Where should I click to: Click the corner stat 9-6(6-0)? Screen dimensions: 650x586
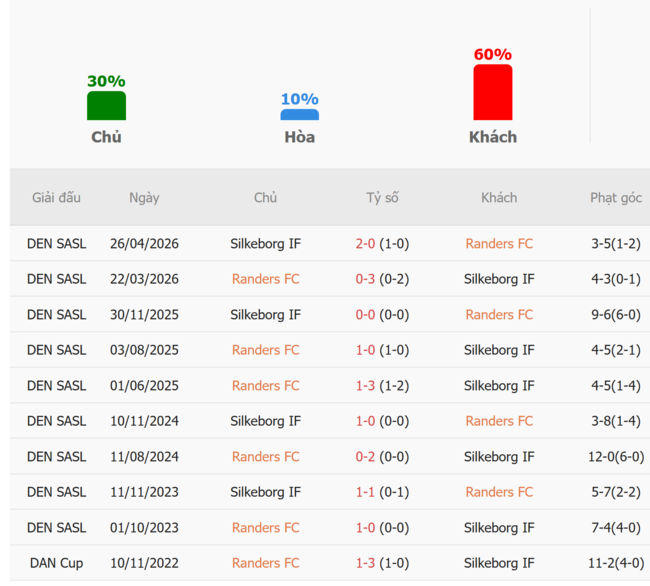click(x=616, y=315)
